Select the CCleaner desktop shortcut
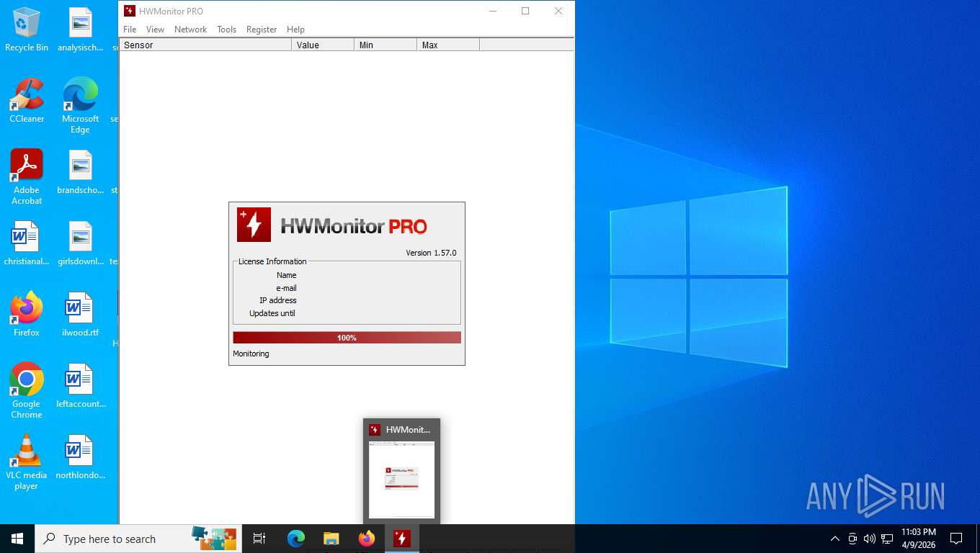The width and height of the screenshot is (980, 553). pyautogui.click(x=27, y=101)
